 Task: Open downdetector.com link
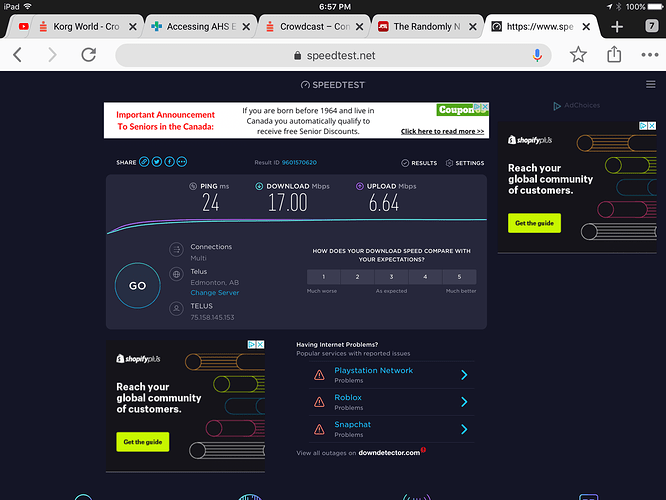click(389, 453)
